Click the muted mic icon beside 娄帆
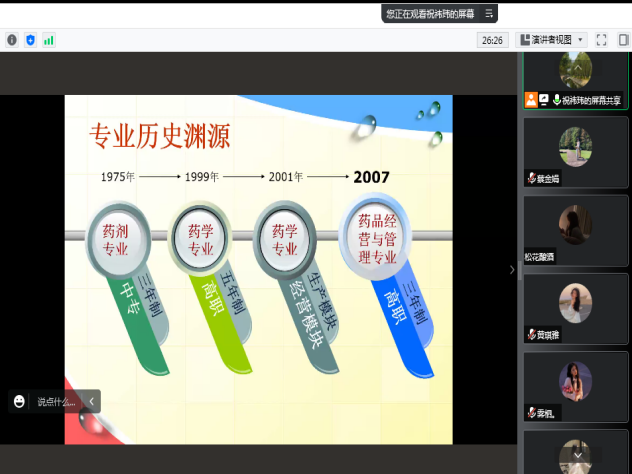Screen dimensions: 632x474 tap(532, 413)
